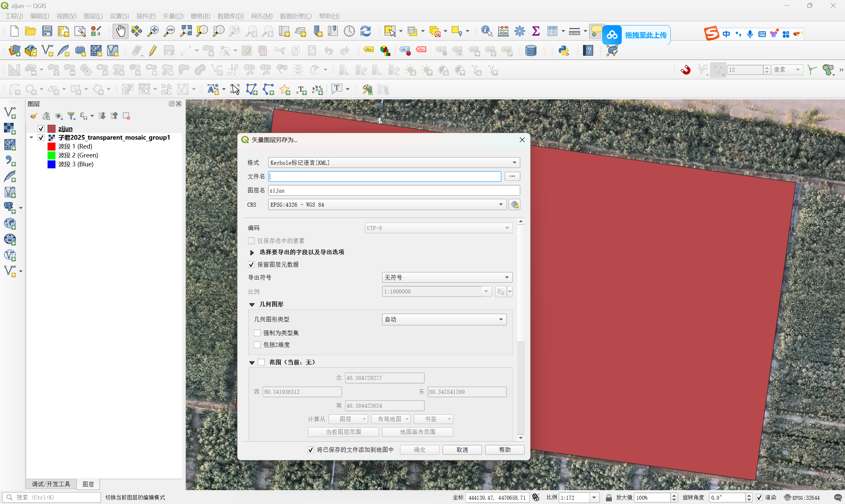
Task: Toggle 将已保存的文件添加到地图中 checkbox
Action: [x=310, y=450]
